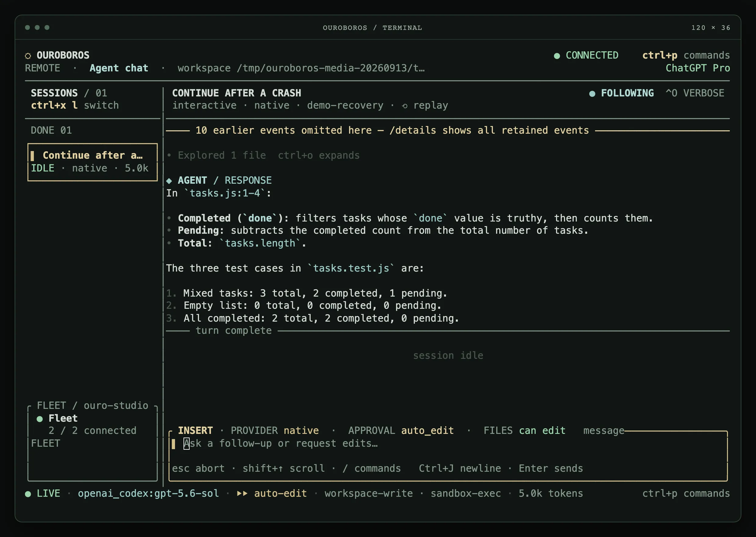756x537 pixels.
Task: Toggle VERBOSE output mode
Action: click(x=695, y=93)
